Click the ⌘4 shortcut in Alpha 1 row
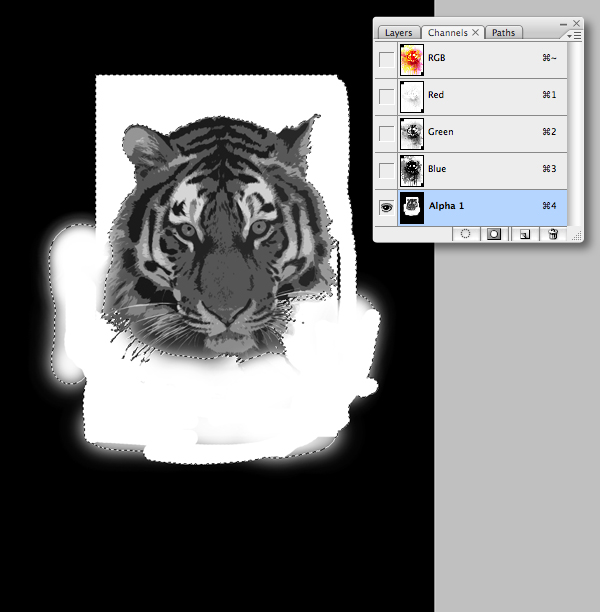The height and width of the screenshot is (612, 600). (549, 206)
